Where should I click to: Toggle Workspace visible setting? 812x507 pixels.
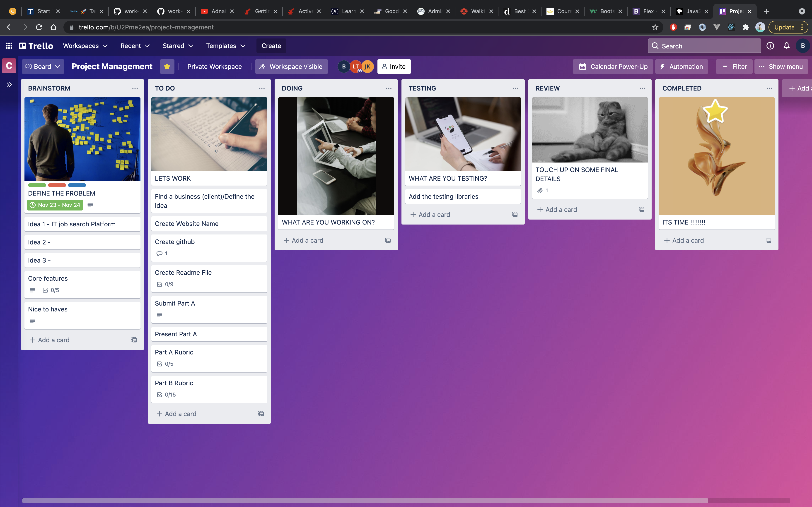tap(291, 66)
